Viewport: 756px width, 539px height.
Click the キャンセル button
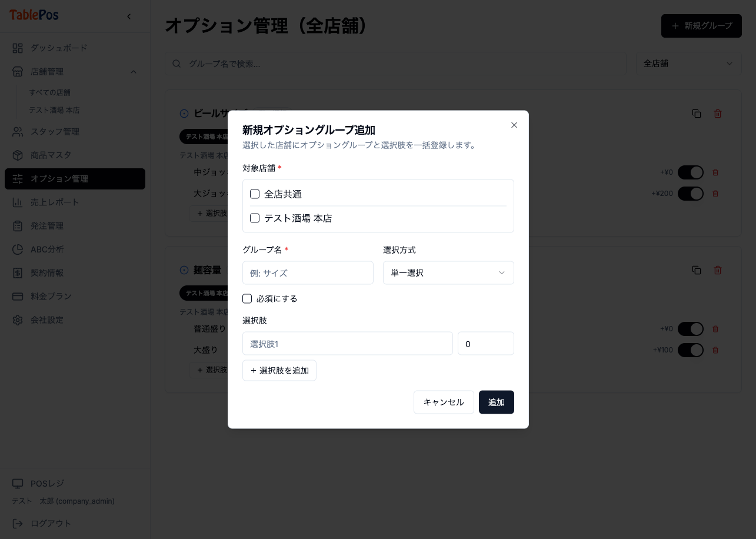(x=444, y=402)
